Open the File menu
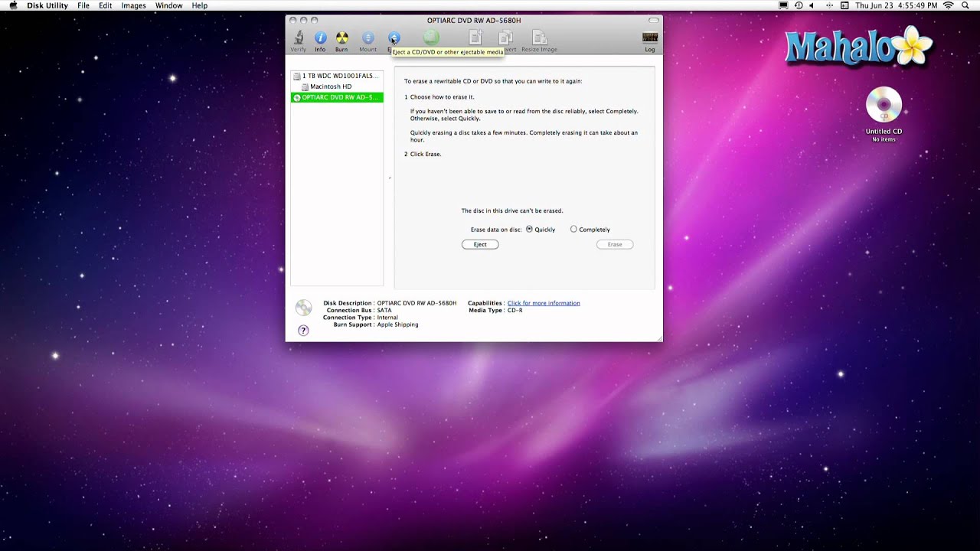 pos(83,5)
